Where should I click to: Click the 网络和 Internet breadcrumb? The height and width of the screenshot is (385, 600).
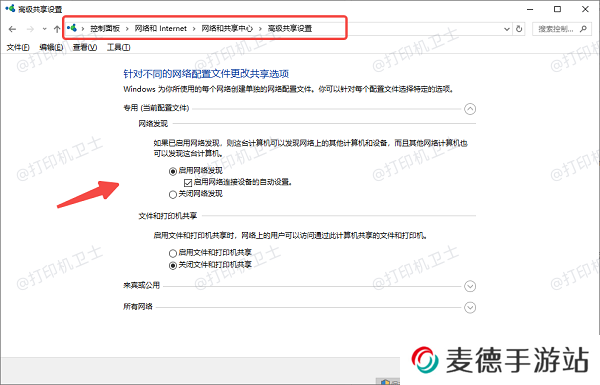161,28
